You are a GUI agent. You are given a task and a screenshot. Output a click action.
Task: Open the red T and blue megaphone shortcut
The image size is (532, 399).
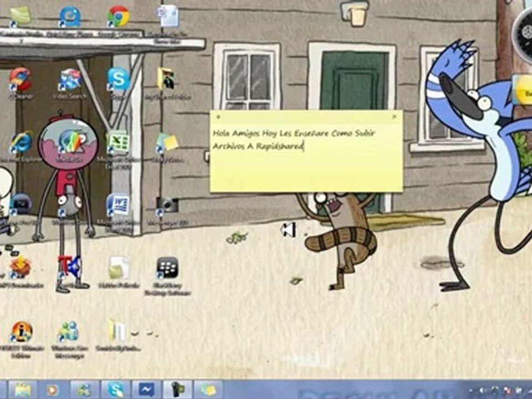70,267
